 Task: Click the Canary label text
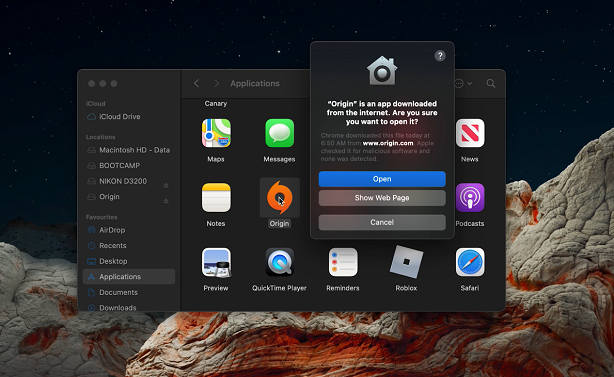coord(216,103)
